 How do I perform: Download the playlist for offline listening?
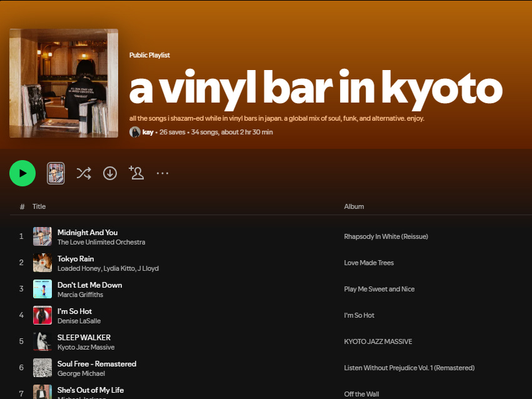pos(110,173)
